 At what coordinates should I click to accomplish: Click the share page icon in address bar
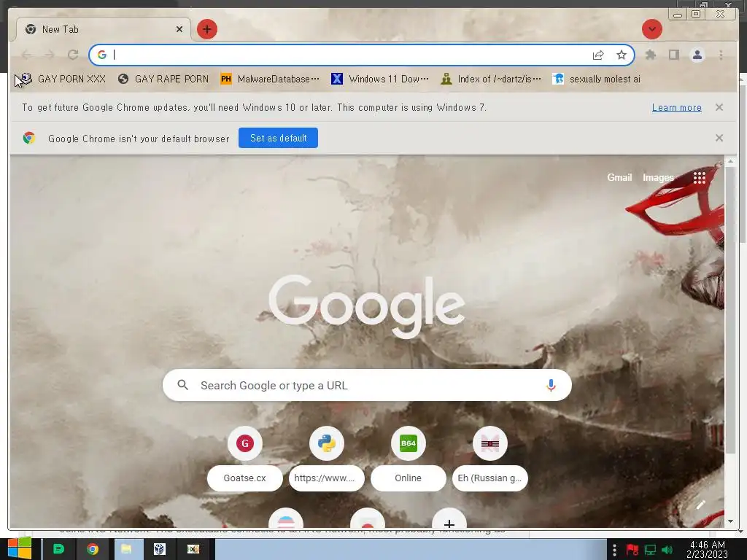click(x=598, y=55)
